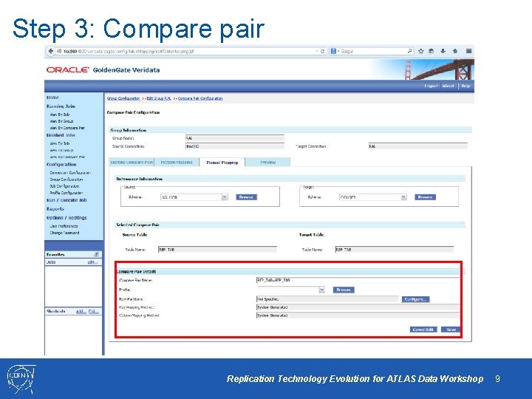Open the Favorites panel help icon
This screenshot has width=532, height=399.
(96, 254)
